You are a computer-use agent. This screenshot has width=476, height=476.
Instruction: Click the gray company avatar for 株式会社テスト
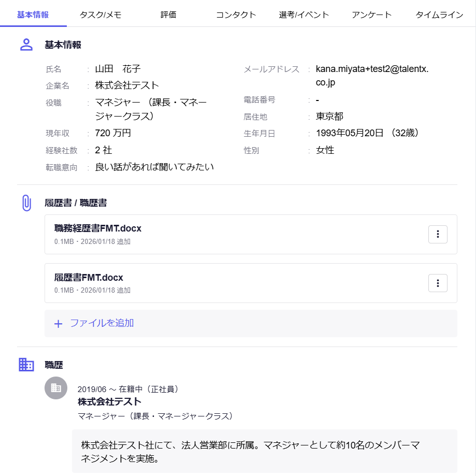[56, 388]
